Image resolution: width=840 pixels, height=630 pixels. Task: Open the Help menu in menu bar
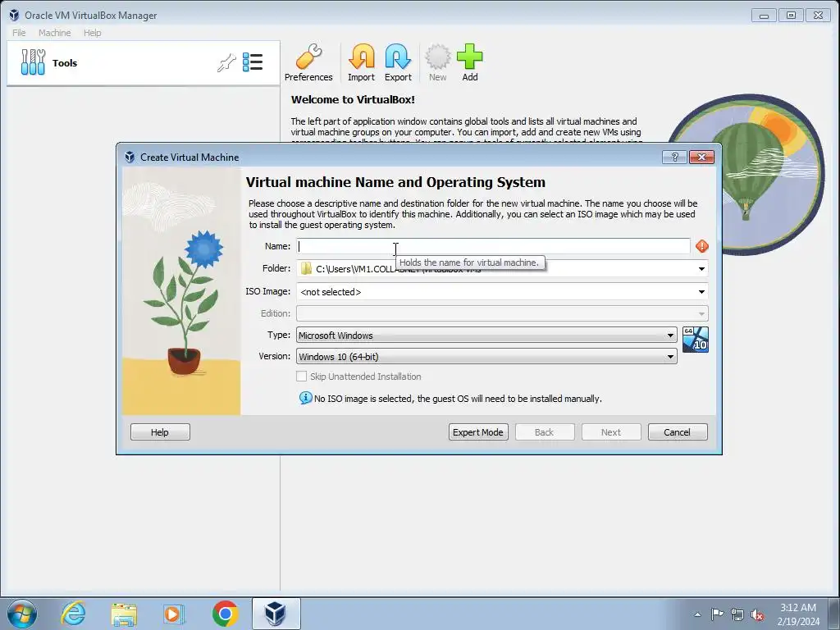[92, 33]
